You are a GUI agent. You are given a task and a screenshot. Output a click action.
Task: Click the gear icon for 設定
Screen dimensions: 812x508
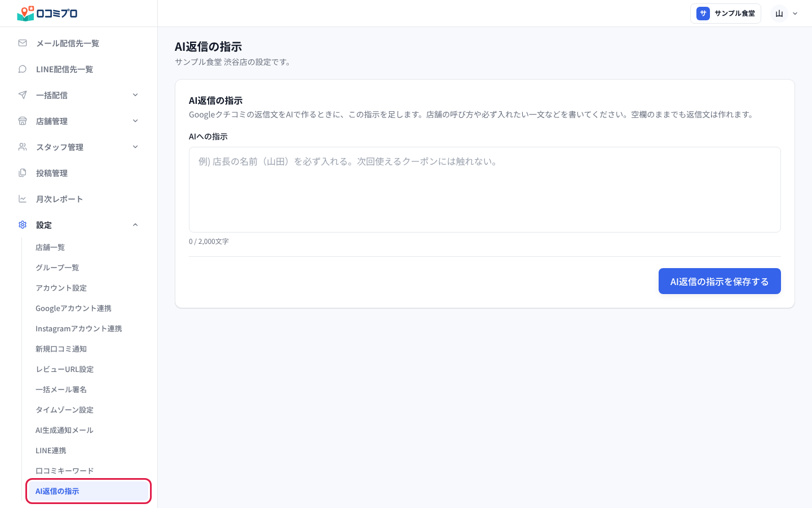tap(23, 225)
